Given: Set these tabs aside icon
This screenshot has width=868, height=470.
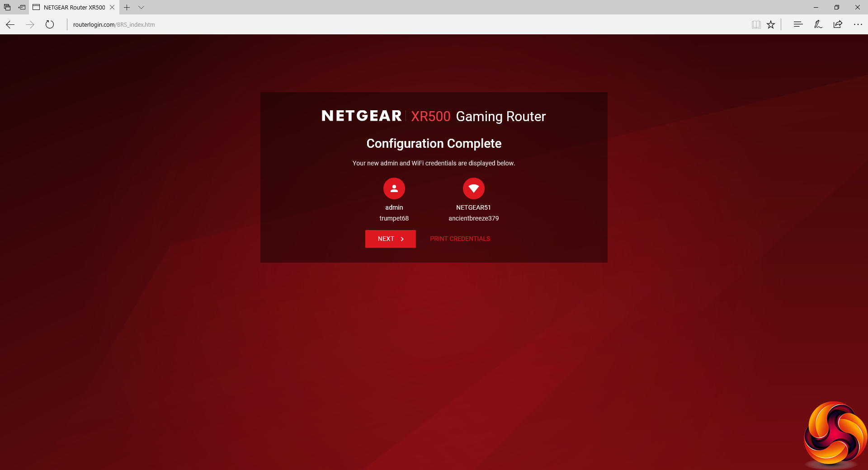Looking at the screenshot, I should click(22, 7).
